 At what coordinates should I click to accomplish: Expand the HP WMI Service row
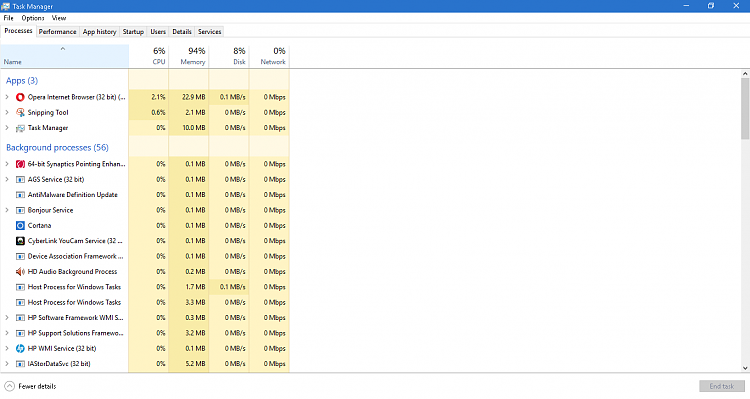(x=7, y=348)
